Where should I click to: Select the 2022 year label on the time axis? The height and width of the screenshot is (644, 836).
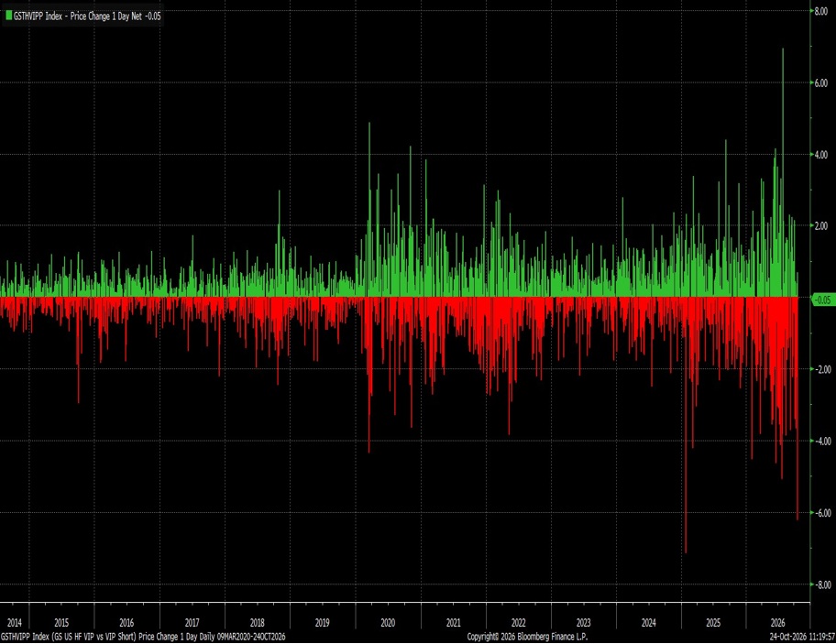click(x=518, y=623)
